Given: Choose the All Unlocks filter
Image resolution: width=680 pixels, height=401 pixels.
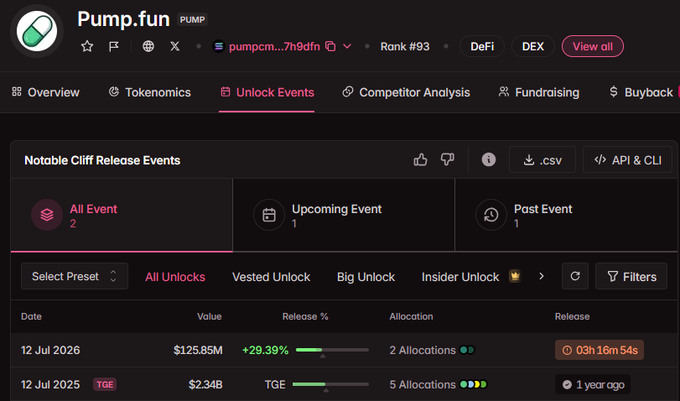Looking at the screenshot, I should 175,277.
